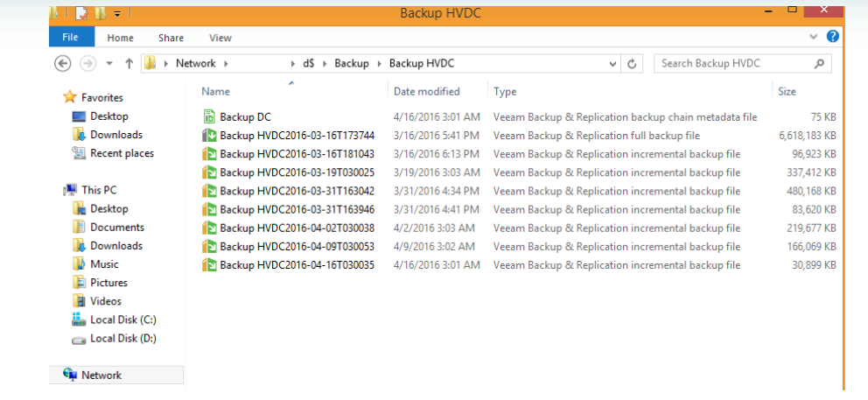
Task: Open the Help question mark icon
Action: pyautogui.click(x=832, y=37)
